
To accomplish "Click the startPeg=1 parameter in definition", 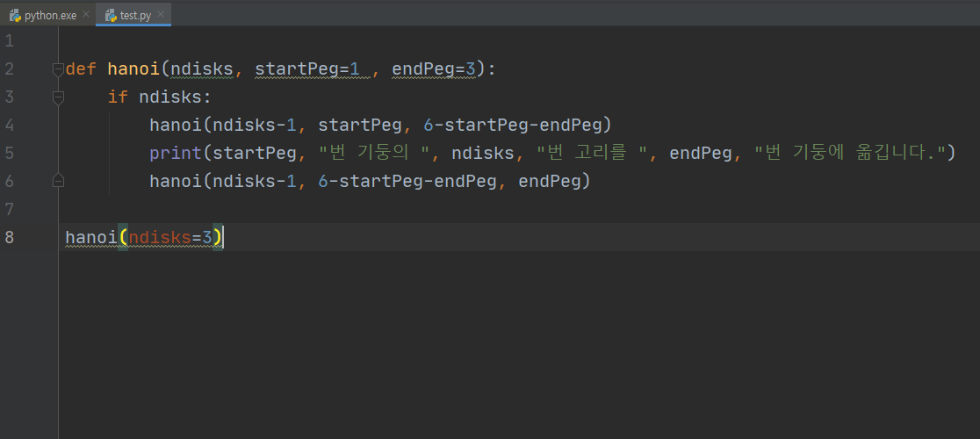I will click(306, 68).
